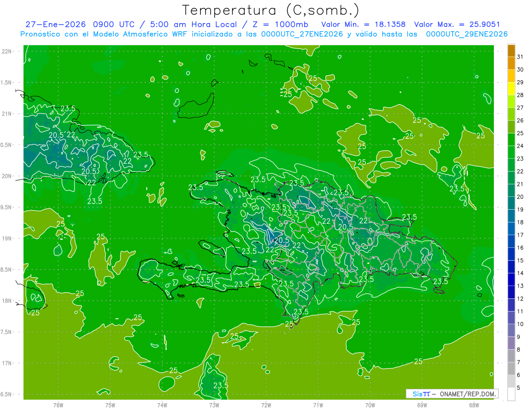The height and width of the screenshot is (411, 532).
Task: Click the teal swatch between 19 and 20
Action: tap(511, 203)
